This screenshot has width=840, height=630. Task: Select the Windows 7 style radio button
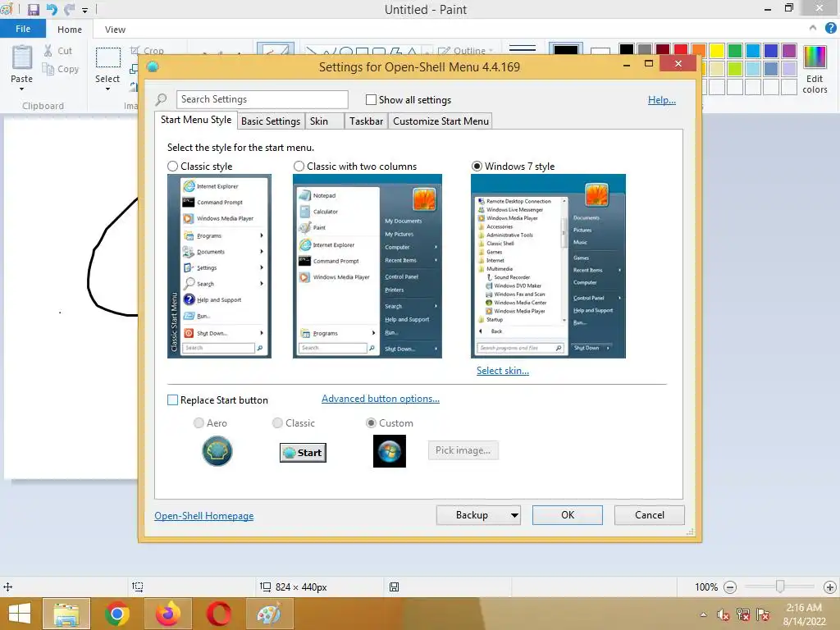(x=477, y=166)
